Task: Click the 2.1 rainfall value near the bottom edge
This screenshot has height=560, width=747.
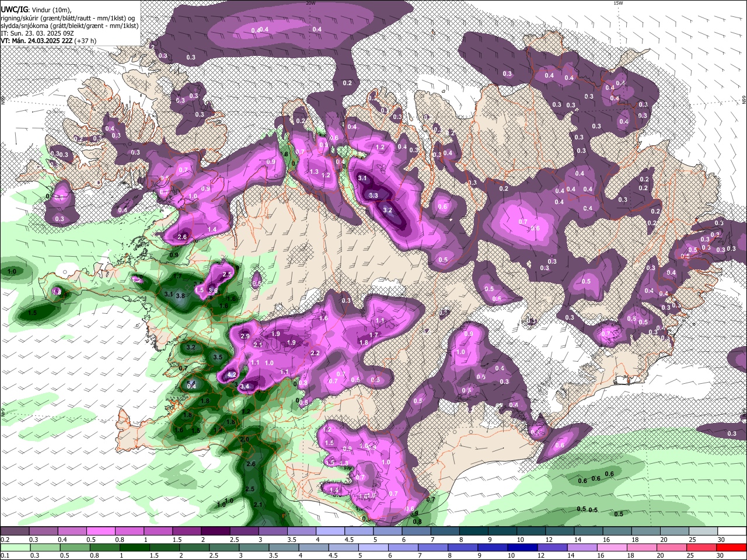Action: click(259, 505)
